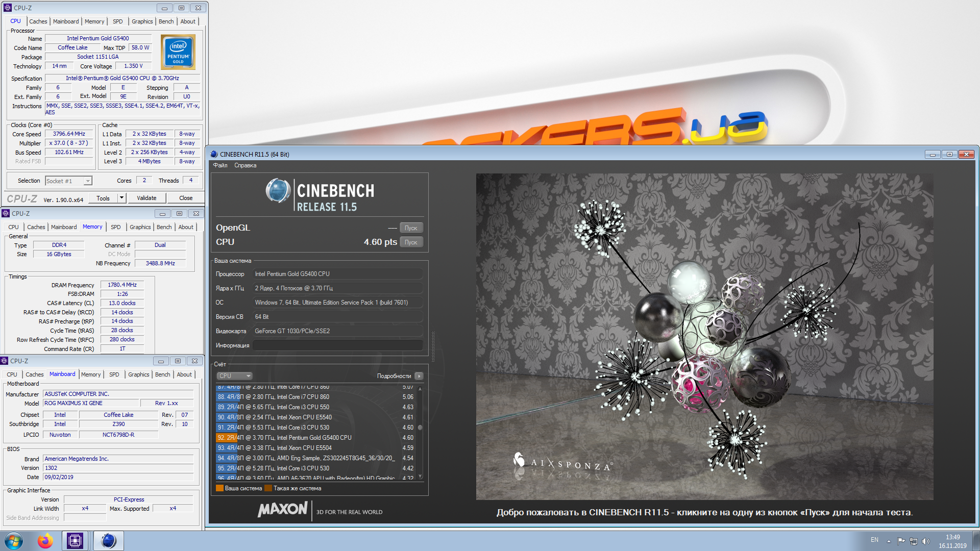Select ranking row 93 Intel Xeon E5504
980x551 pixels.
point(315,448)
